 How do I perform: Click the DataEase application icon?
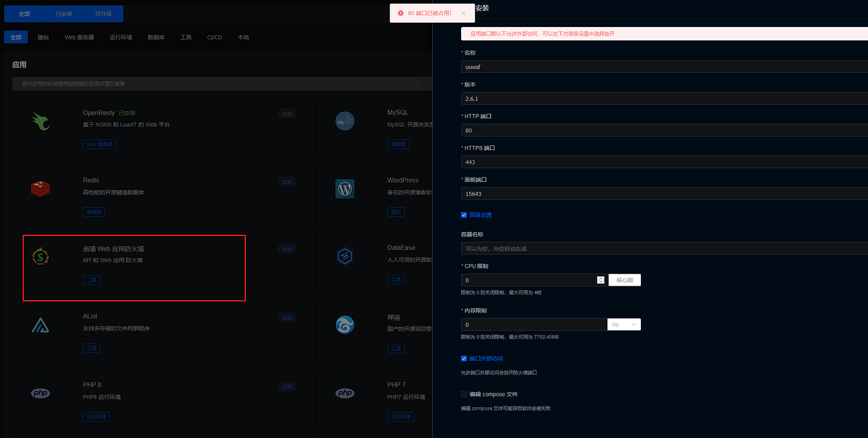coord(345,256)
